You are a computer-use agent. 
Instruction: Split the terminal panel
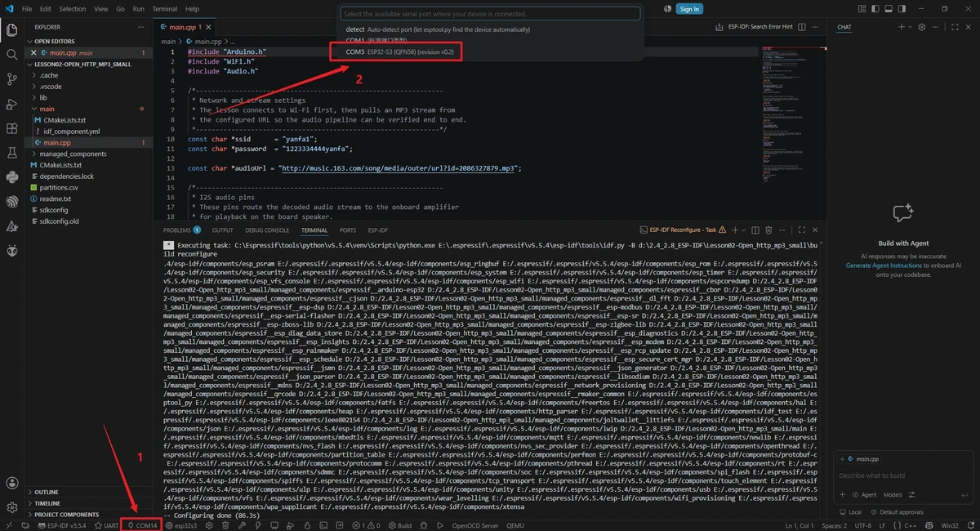pos(754,230)
